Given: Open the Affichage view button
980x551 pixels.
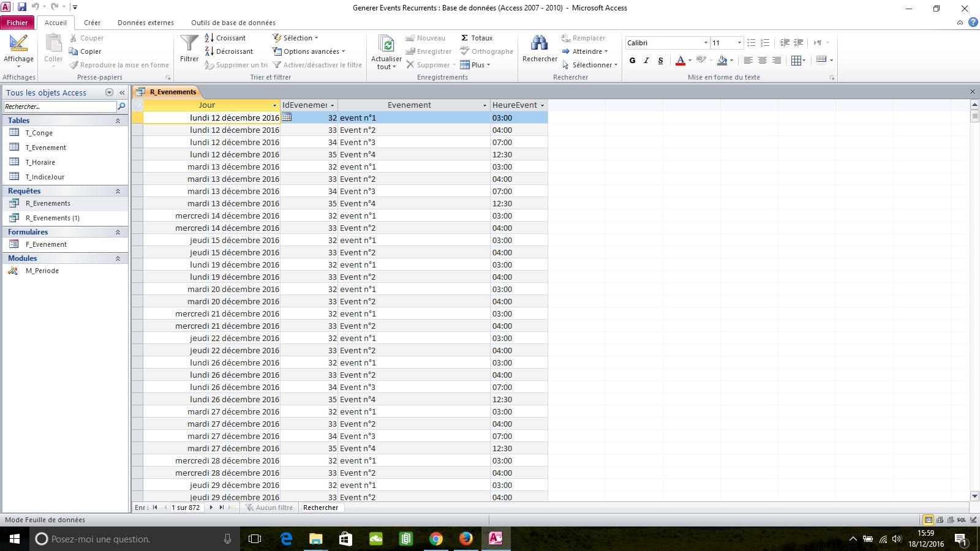Looking at the screenshot, I should tap(18, 50).
